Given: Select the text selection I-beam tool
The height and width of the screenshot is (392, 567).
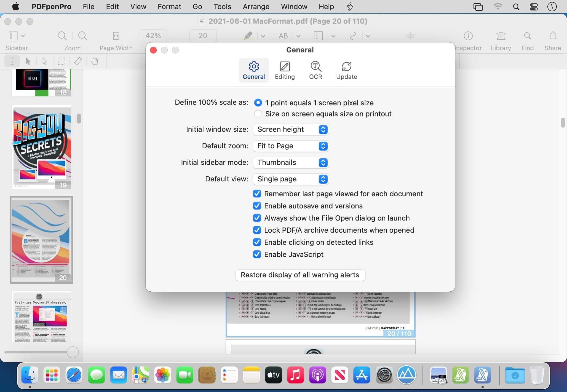Looking at the screenshot, I should pyautogui.click(x=12, y=61).
